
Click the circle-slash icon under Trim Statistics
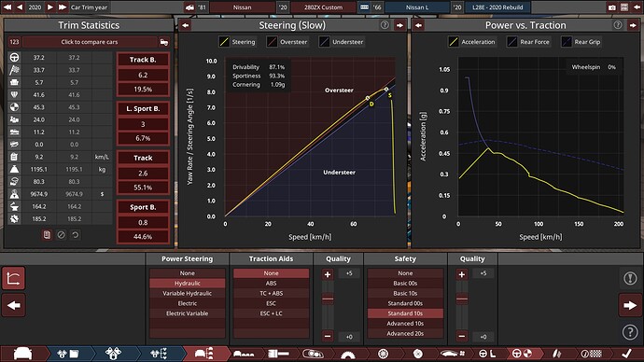[62, 235]
